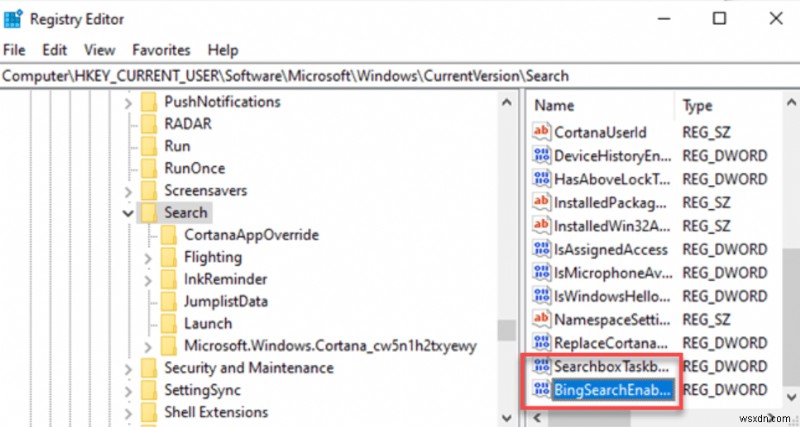
Task: Open the Help menu
Action: pyautogui.click(x=223, y=50)
